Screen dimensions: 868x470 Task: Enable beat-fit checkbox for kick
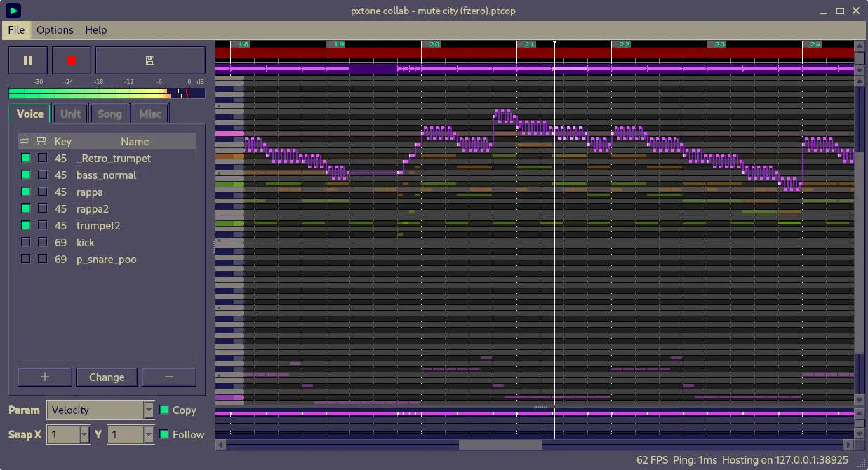pyautogui.click(x=43, y=242)
